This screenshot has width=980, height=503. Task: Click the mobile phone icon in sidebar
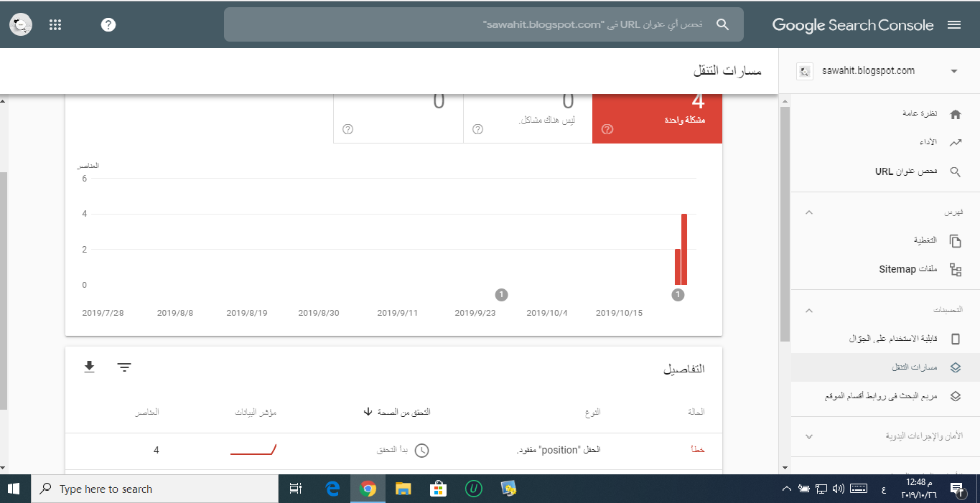[955, 339]
